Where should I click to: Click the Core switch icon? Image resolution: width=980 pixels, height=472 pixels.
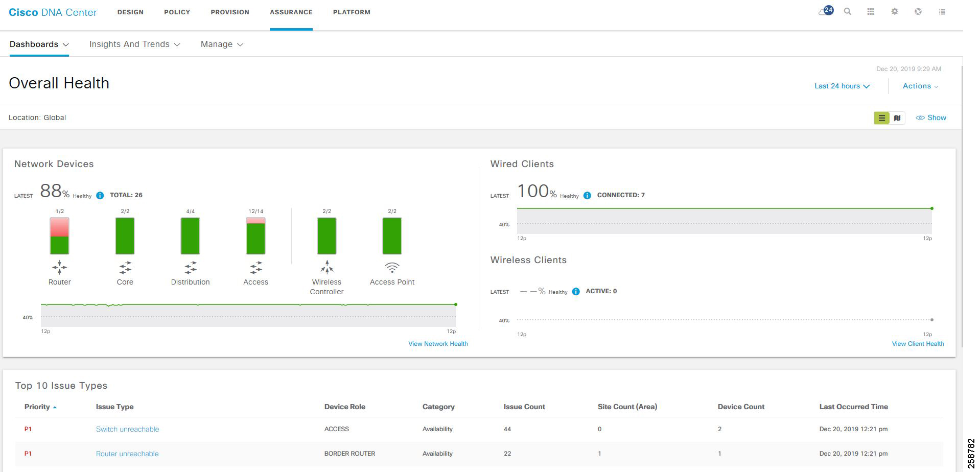(125, 267)
